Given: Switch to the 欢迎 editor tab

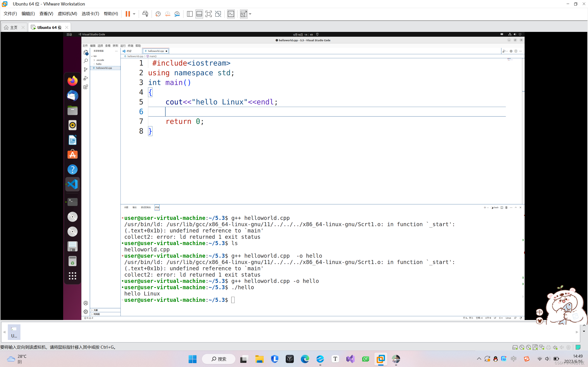Looking at the screenshot, I should tap(129, 51).
